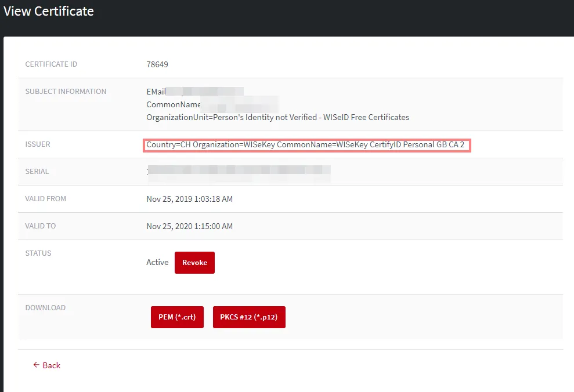The image size is (574, 392).
Task: Select the certificate ID value 78649
Action: (x=157, y=64)
